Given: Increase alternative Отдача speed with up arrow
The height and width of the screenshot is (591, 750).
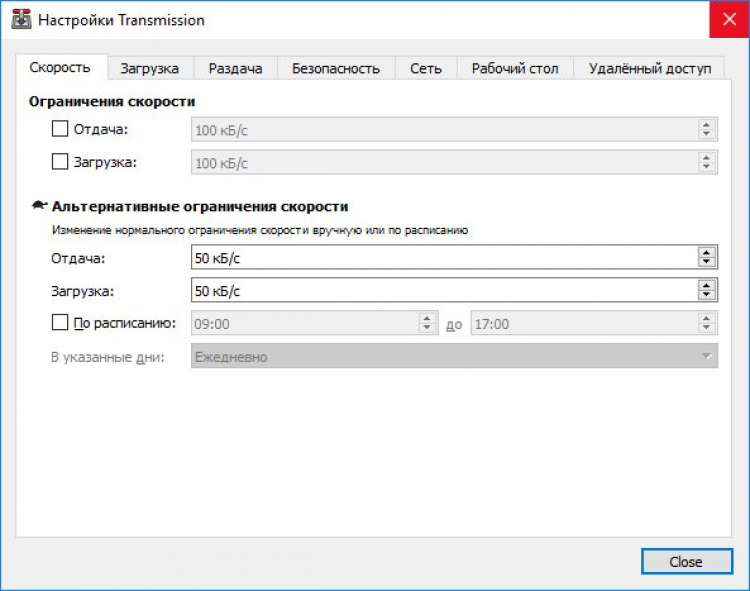Looking at the screenshot, I should pos(706,252).
